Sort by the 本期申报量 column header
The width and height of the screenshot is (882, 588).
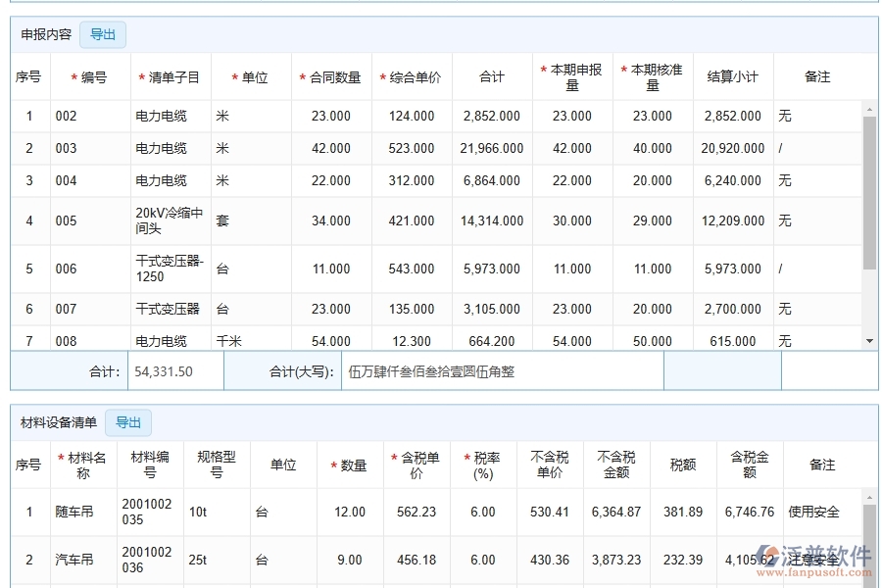pyautogui.click(x=571, y=76)
